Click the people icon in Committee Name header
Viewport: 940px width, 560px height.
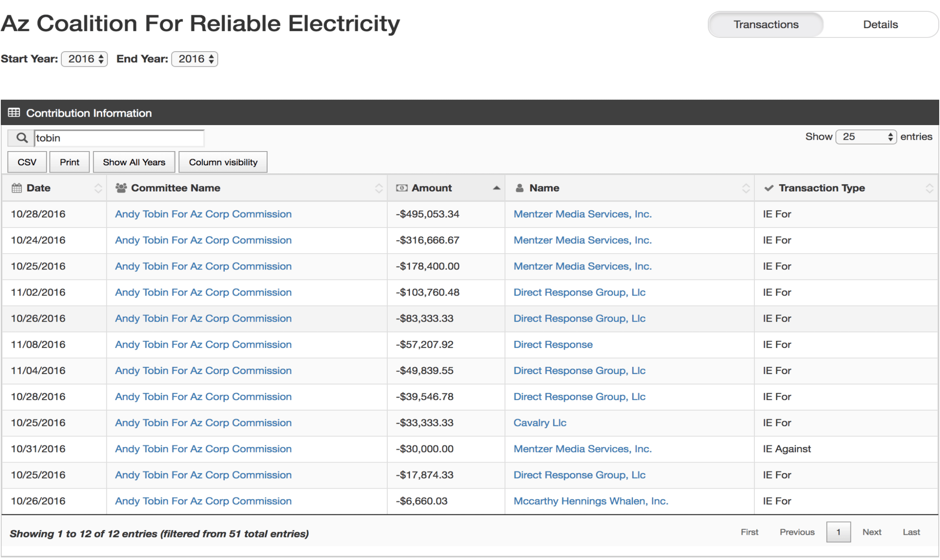[121, 188]
